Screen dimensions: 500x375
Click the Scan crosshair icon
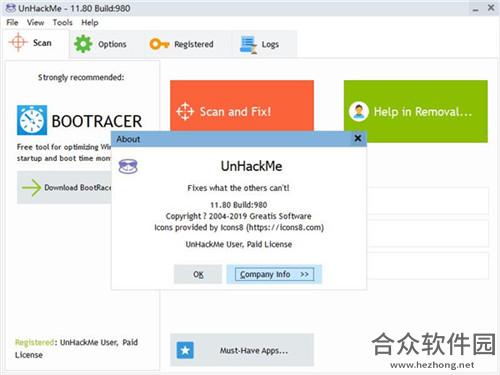coord(18,42)
